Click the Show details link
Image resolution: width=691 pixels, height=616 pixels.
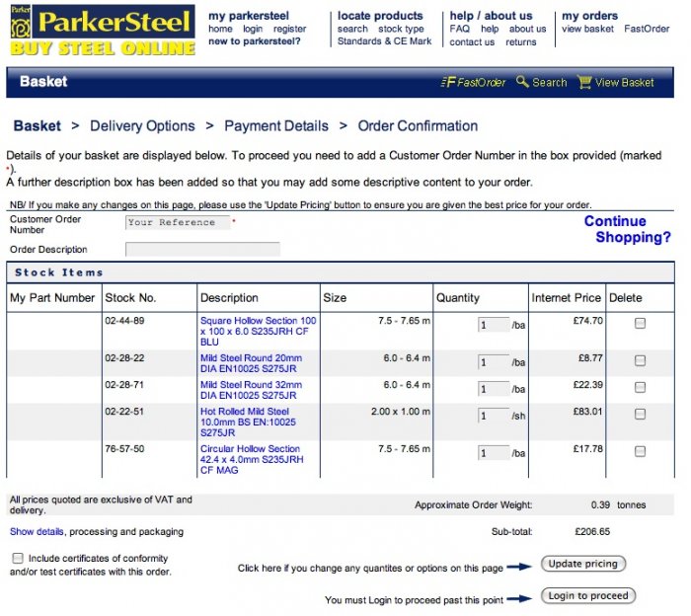[x=37, y=532]
